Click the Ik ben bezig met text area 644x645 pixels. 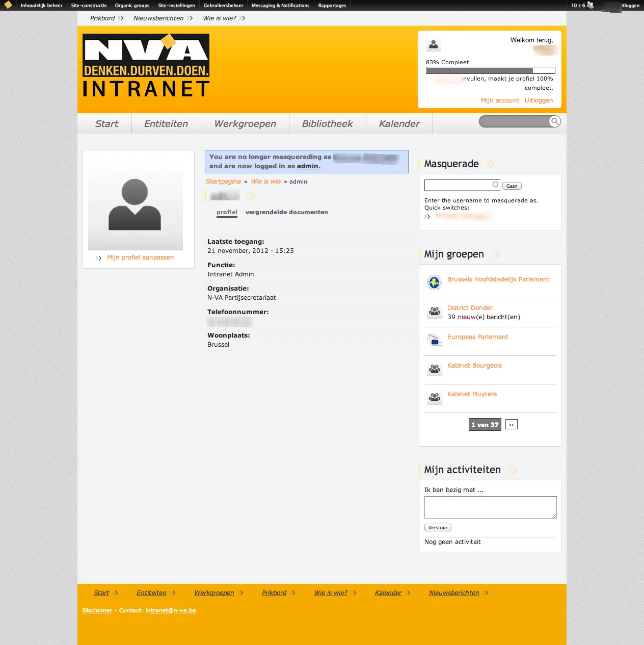point(491,507)
